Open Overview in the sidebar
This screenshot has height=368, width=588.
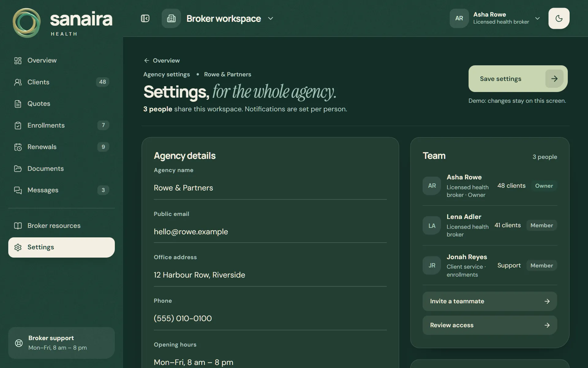click(x=62, y=60)
